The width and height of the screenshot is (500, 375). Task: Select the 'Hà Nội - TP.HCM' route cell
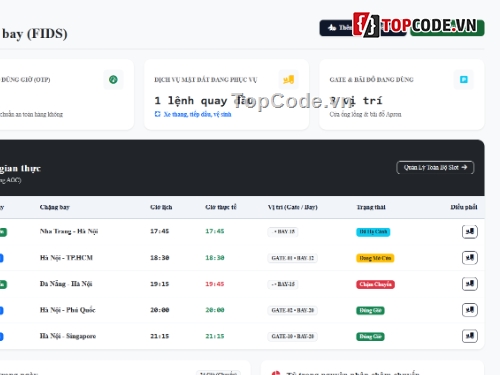(x=66, y=258)
